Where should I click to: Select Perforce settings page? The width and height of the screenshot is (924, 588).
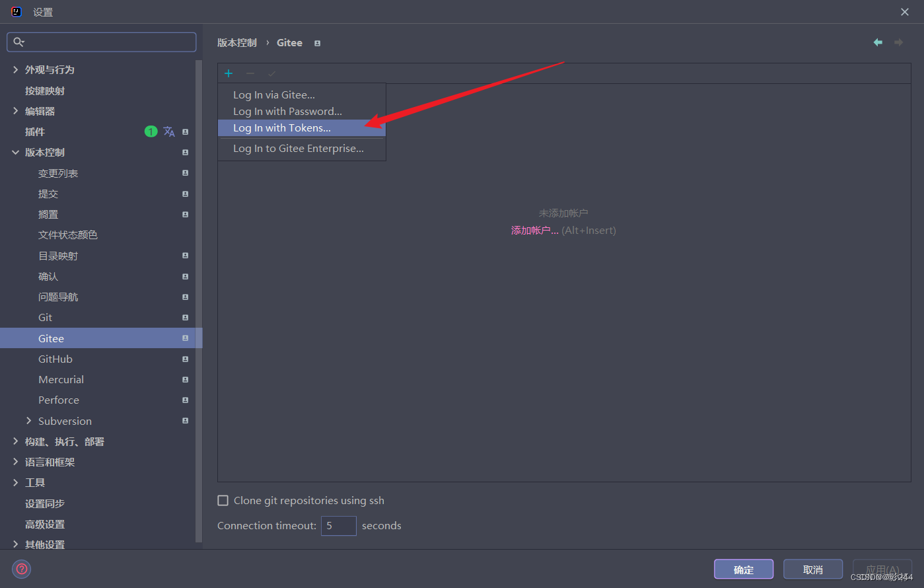(59, 400)
